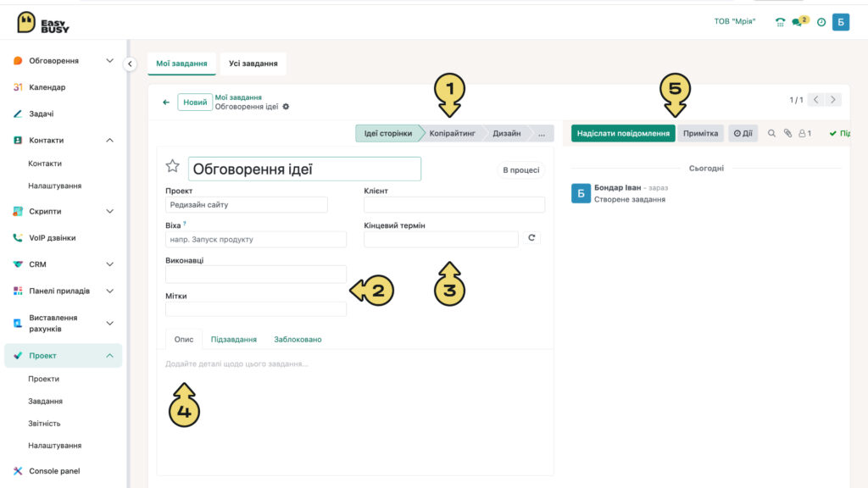Image resolution: width=868 pixels, height=488 pixels.
Task: Select the Копірайтинг stage
Action: click(453, 133)
